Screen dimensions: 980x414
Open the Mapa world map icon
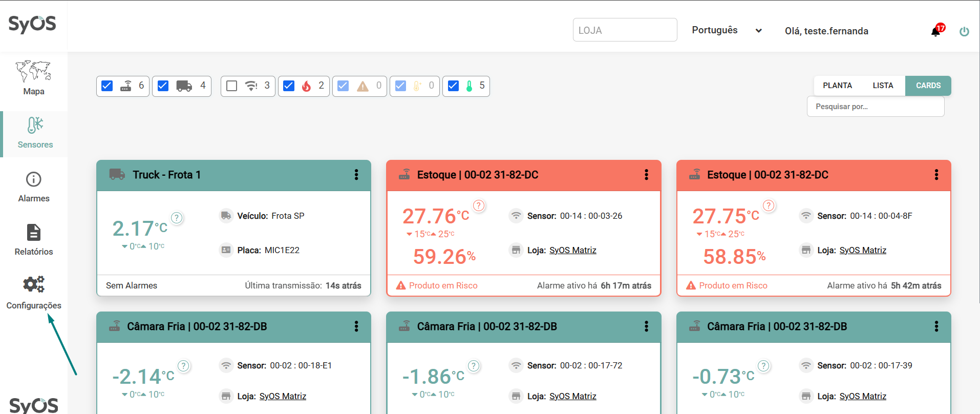(33, 71)
